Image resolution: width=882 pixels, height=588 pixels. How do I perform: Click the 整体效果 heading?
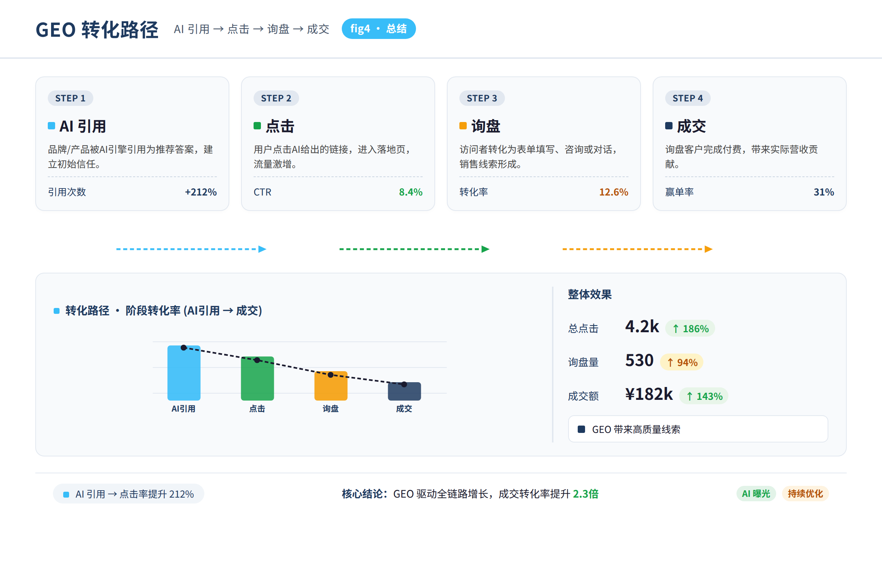coord(589,294)
